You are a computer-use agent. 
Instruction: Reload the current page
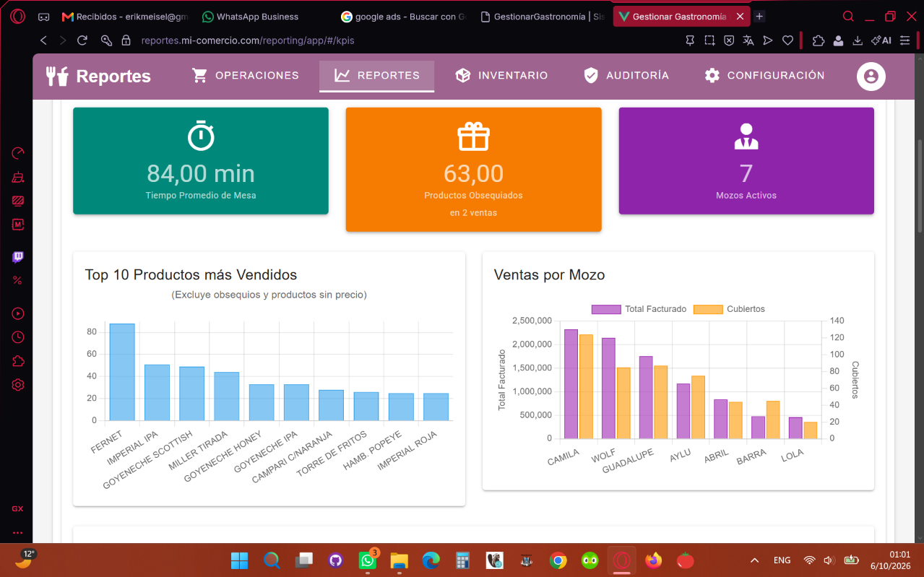pos(82,40)
